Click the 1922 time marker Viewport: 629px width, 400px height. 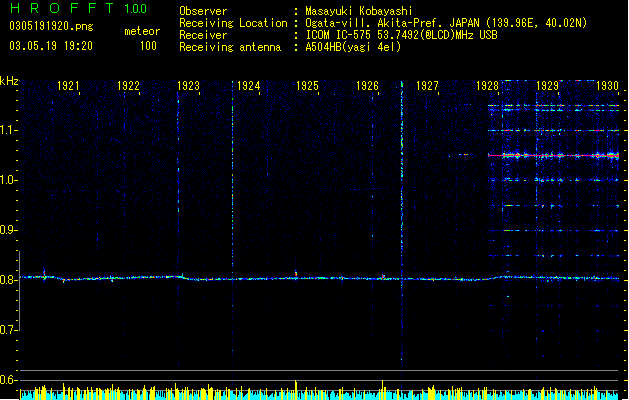(x=128, y=86)
